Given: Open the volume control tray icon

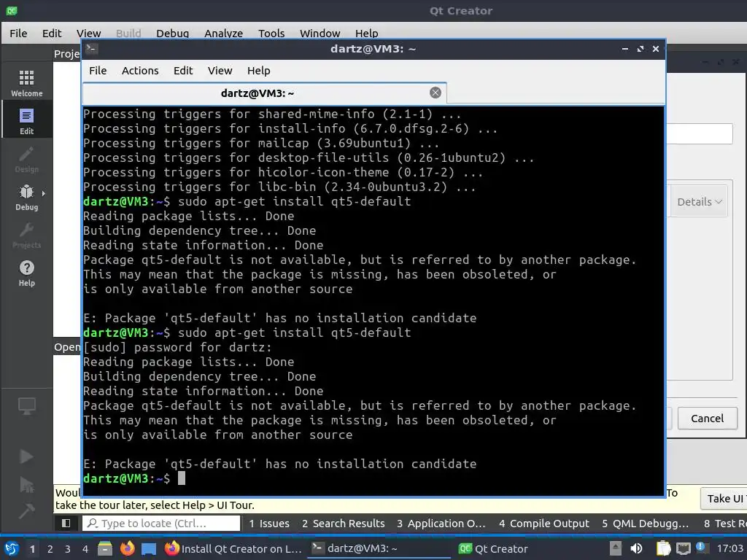Looking at the screenshot, I should click(636, 549).
